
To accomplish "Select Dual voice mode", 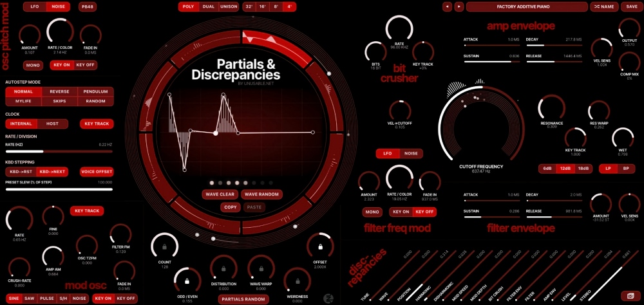I will coord(209,6).
